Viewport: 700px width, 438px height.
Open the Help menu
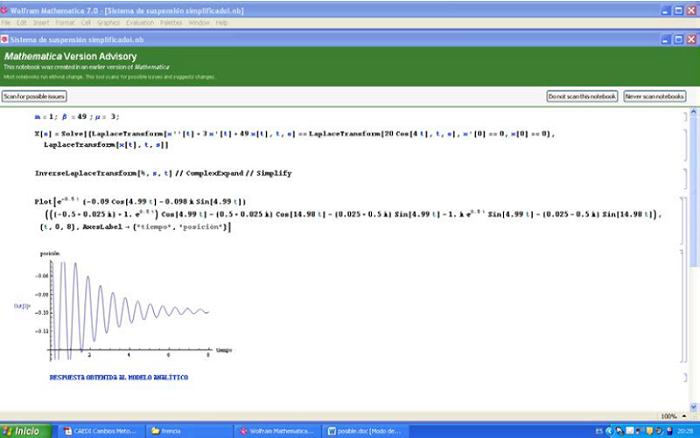pyautogui.click(x=221, y=23)
